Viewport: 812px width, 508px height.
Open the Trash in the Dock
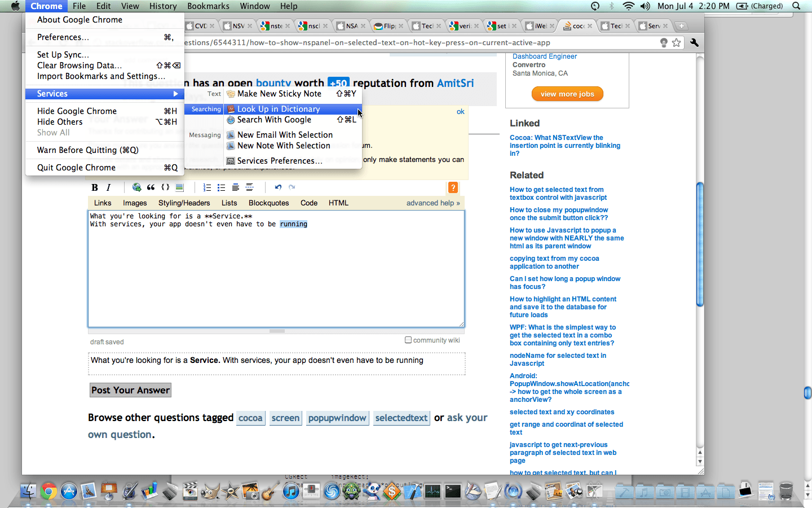coord(786,491)
